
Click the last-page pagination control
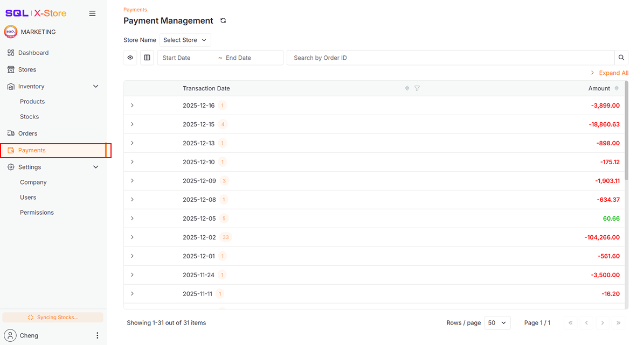[618, 322]
